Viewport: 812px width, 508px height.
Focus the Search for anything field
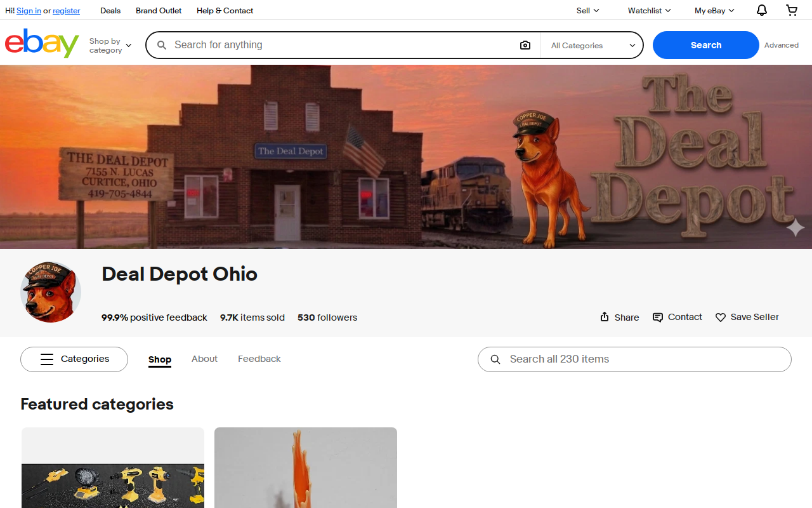(343, 45)
